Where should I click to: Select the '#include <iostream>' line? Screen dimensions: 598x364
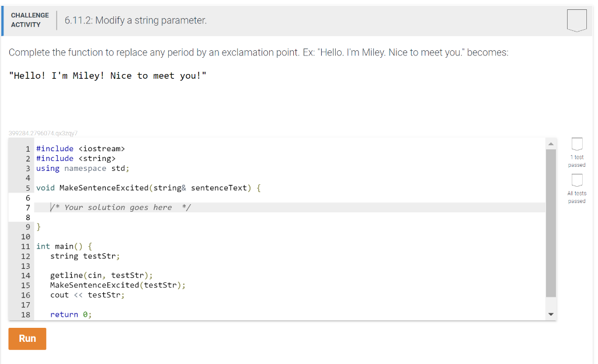pos(82,148)
